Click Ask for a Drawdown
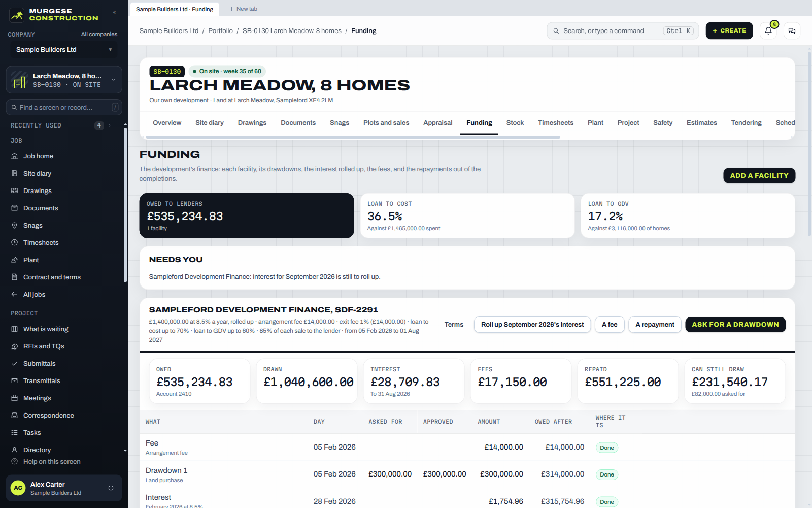Screen dimensions: 812x508 click(735, 325)
